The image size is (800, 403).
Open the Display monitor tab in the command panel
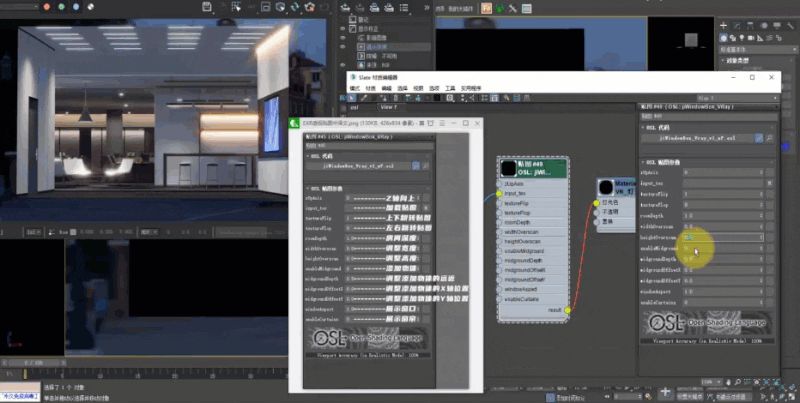pos(777,26)
